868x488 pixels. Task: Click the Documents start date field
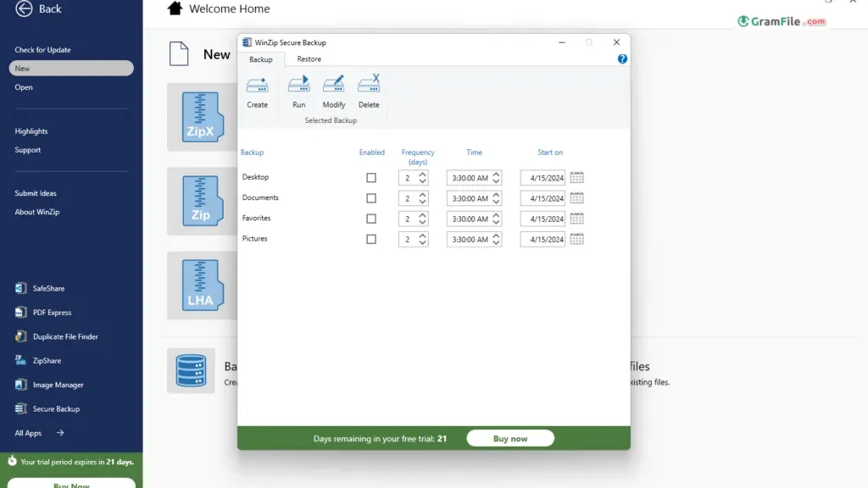pos(542,198)
